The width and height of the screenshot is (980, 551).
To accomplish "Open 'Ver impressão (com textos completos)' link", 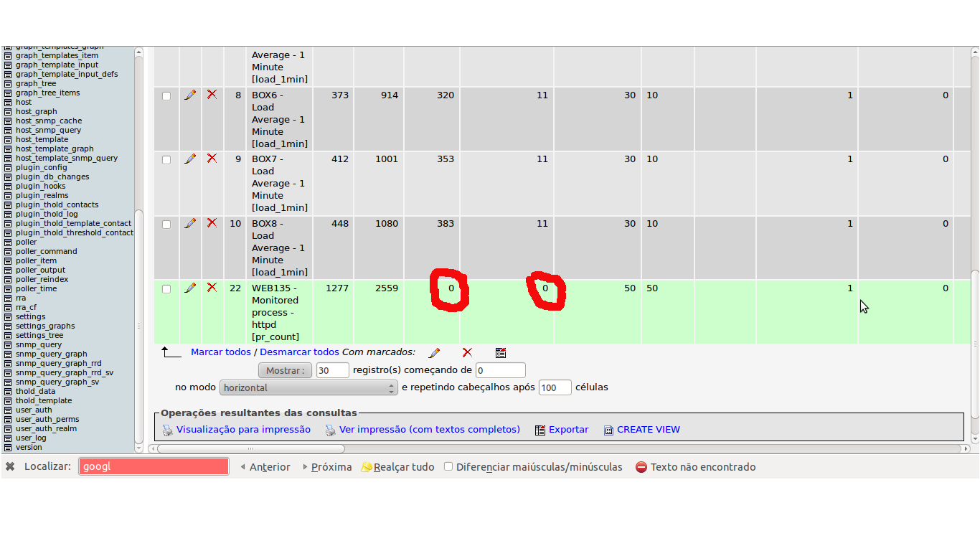I will 430,430.
